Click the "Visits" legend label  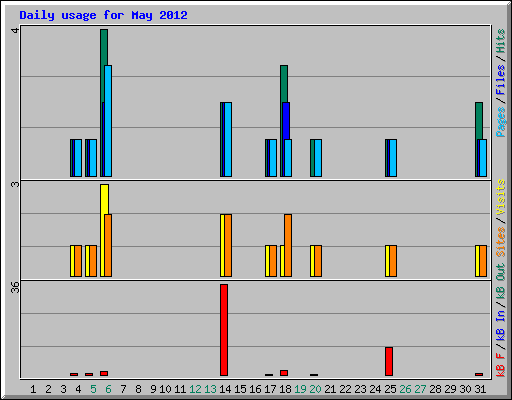tap(501, 197)
